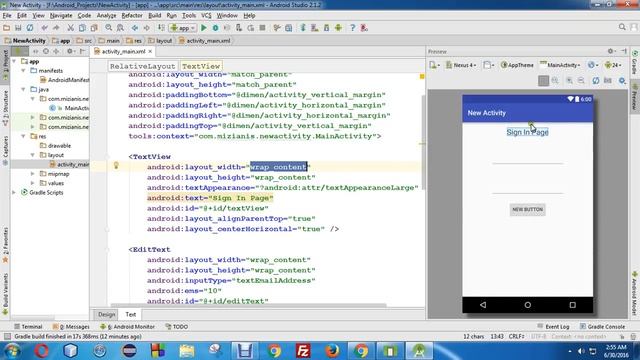The width and height of the screenshot is (640, 360).
Task: Close the activity_main.xml editor tab
Action: [150, 51]
